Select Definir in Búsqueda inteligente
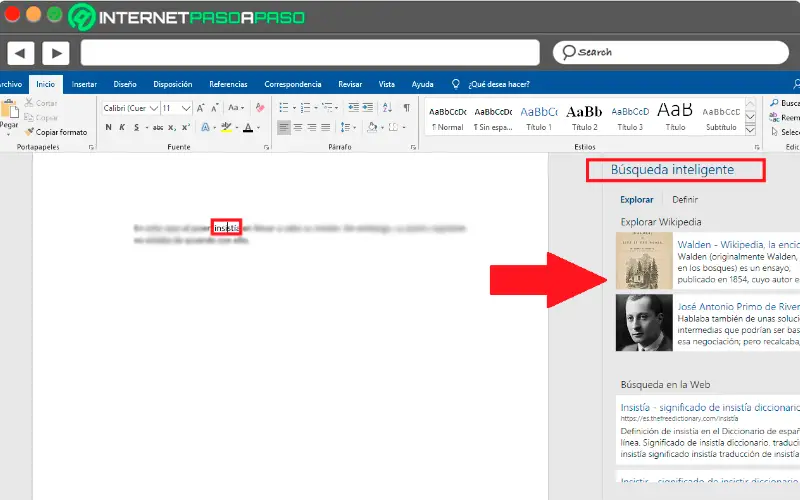This screenshot has width=800, height=500. 685,199
